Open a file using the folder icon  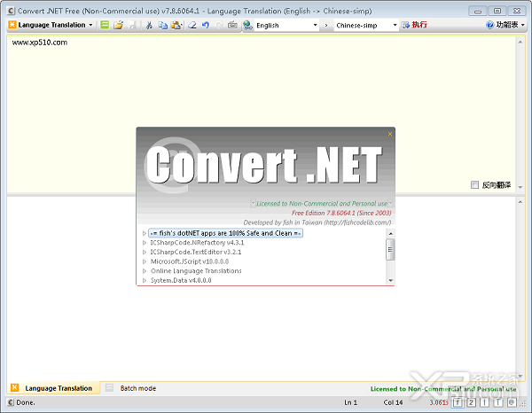119,25
